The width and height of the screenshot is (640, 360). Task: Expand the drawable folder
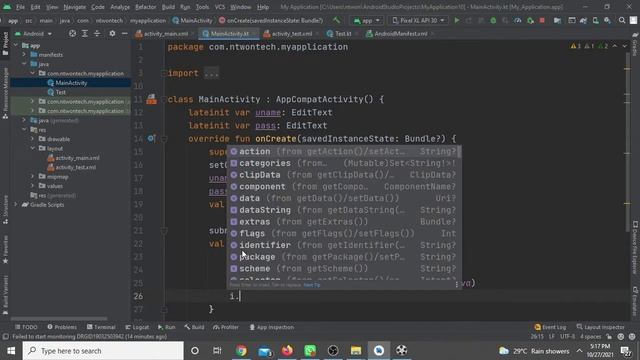[33, 139]
